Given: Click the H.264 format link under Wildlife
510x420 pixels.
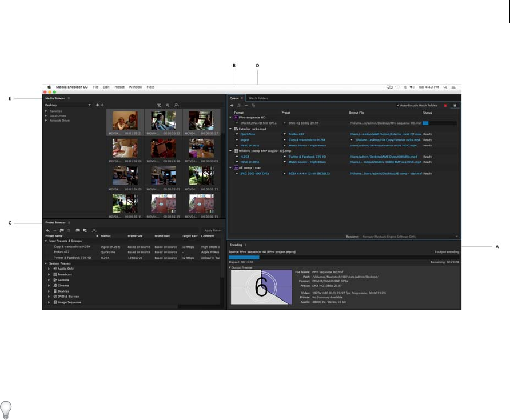Looking at the screenshot, I should pos(245,157).
